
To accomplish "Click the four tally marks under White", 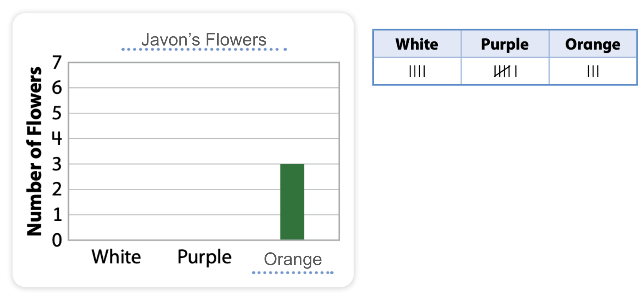I will point(417,71).
